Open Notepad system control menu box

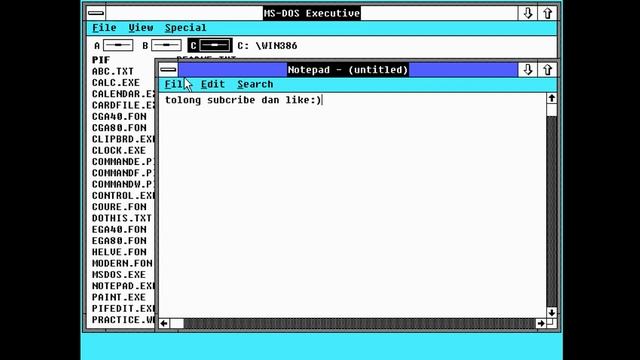168,70
